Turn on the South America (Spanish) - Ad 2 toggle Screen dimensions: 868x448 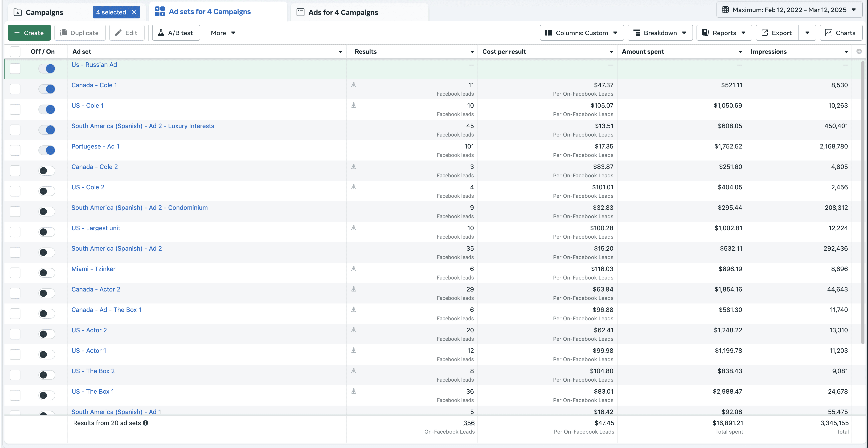click(47, 253)
